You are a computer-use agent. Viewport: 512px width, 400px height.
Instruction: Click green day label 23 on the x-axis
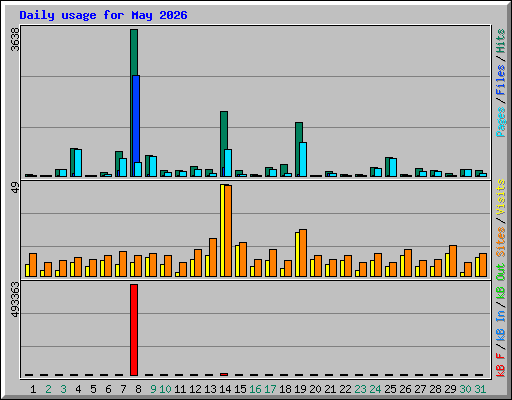tap(360, 389)
